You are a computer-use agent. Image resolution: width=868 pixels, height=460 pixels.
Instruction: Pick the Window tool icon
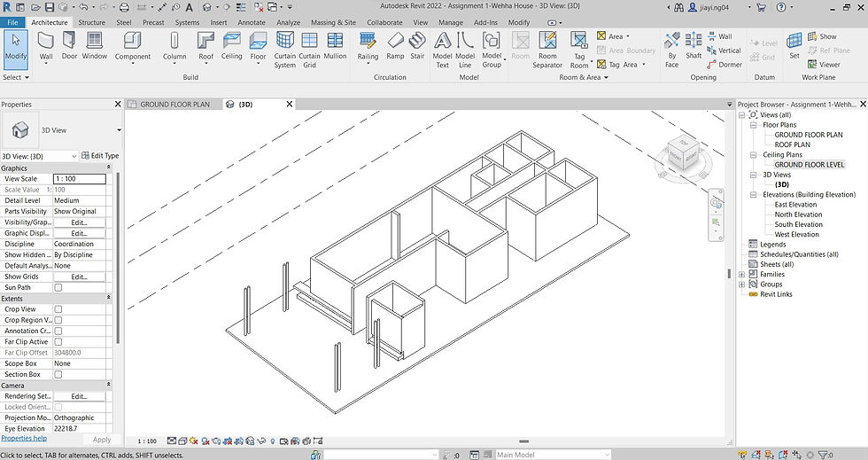click(95, 45)
